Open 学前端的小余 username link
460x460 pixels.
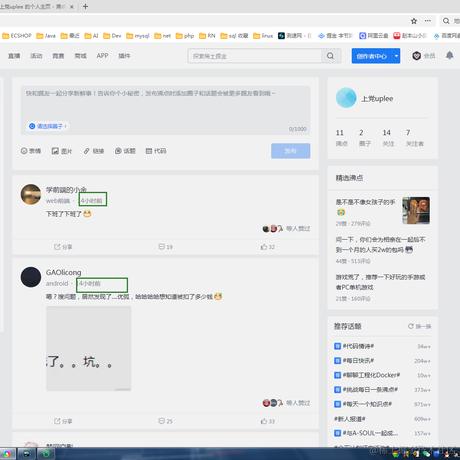(66, 190)
